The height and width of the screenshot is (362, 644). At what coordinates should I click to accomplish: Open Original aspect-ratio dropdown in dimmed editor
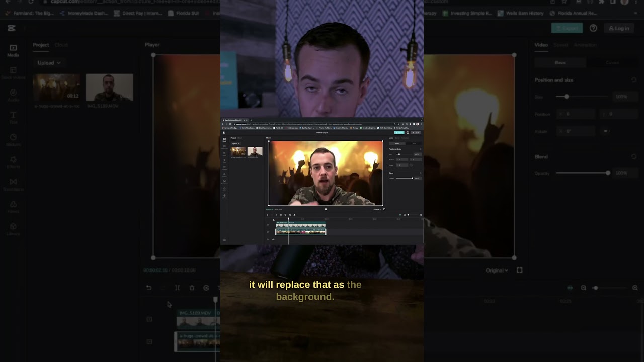tap(497, 270)
